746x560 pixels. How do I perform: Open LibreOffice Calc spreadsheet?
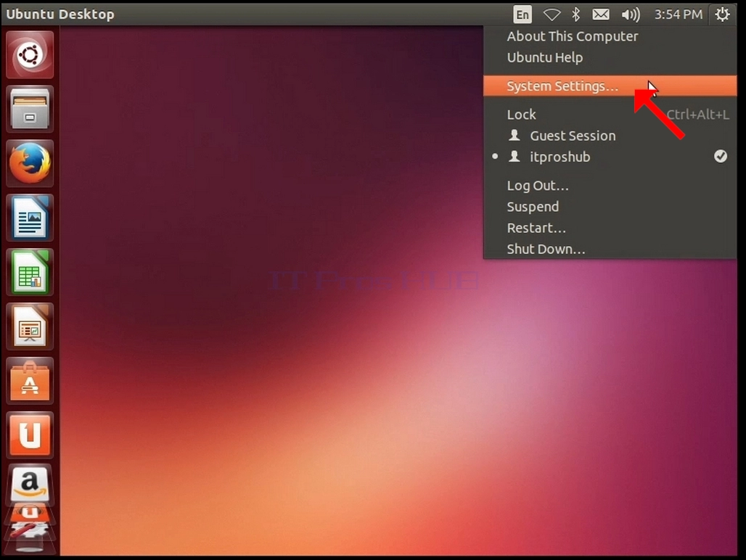point(30,272)
